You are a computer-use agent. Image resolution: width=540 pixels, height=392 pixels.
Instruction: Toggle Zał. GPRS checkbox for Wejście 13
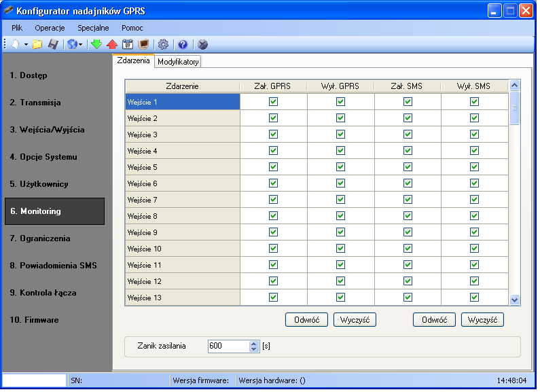tap(274, 298)
